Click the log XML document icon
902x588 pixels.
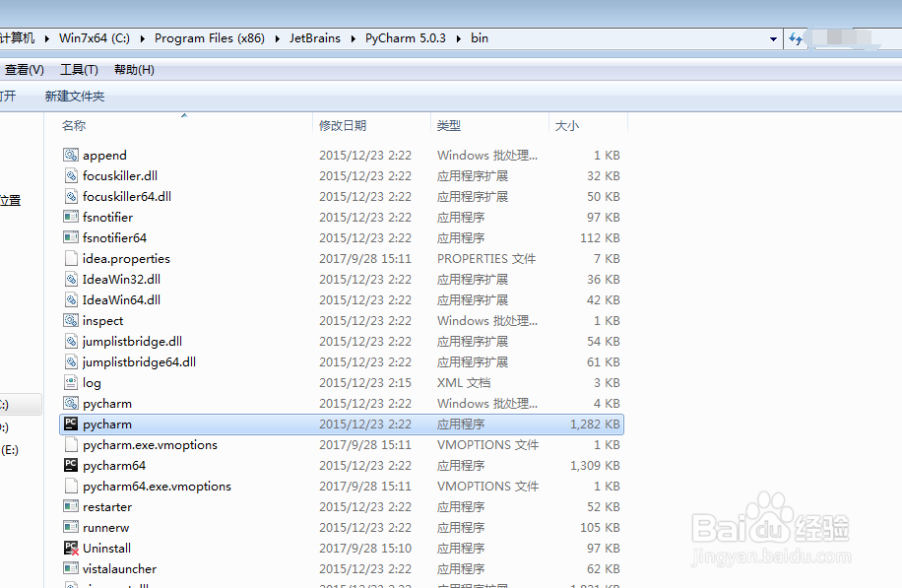click(x=71, y=382)
